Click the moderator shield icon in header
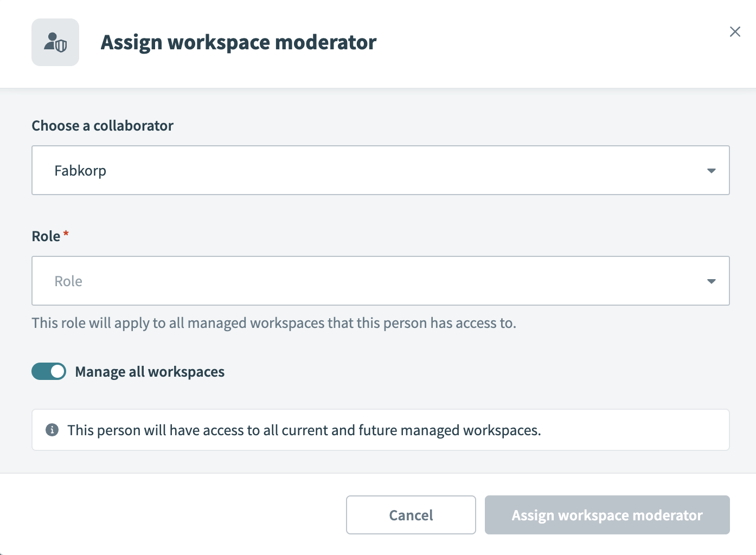 click(x=55, y=42)
